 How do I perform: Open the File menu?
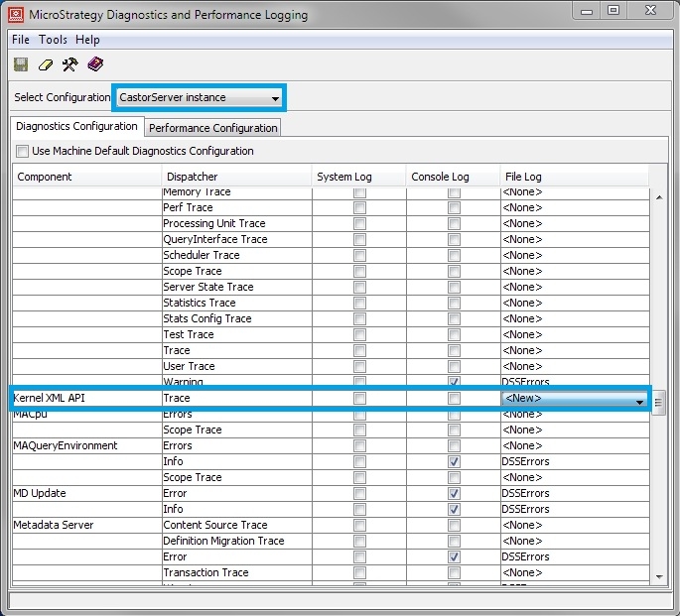pos(21,40)
